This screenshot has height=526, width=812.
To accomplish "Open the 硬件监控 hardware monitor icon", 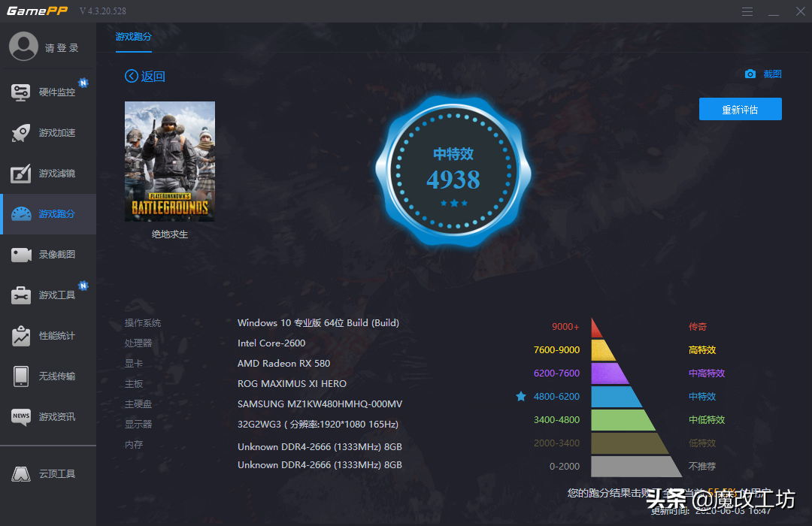I will coord(21,92).
